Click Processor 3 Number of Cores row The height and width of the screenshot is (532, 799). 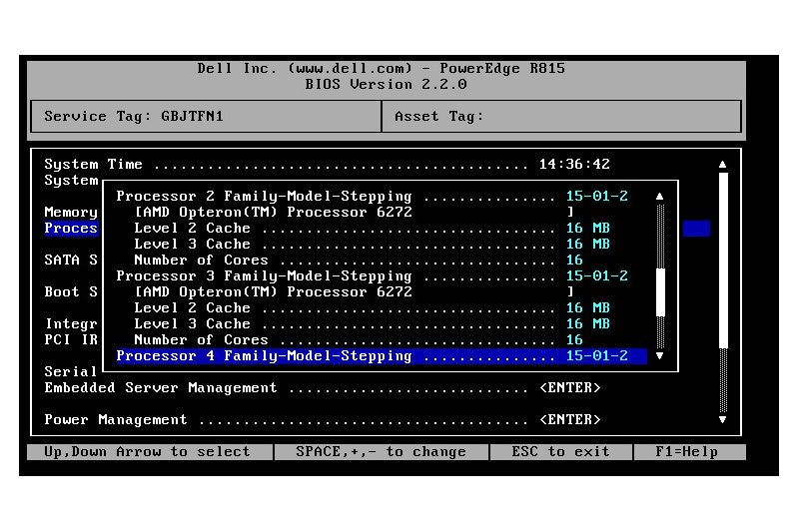point(359,339)
